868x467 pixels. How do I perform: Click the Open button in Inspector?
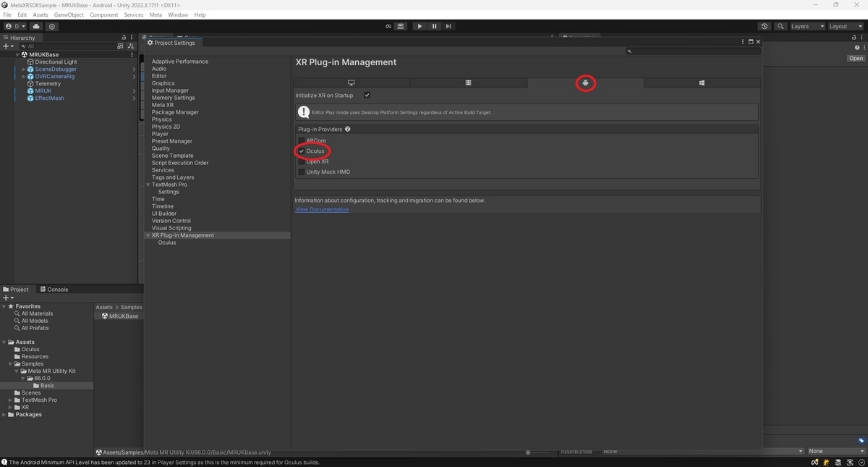(856, 59)
